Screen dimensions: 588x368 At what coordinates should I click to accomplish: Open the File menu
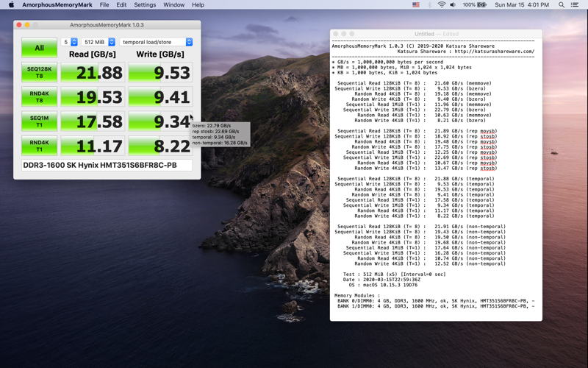click(104, 5)
